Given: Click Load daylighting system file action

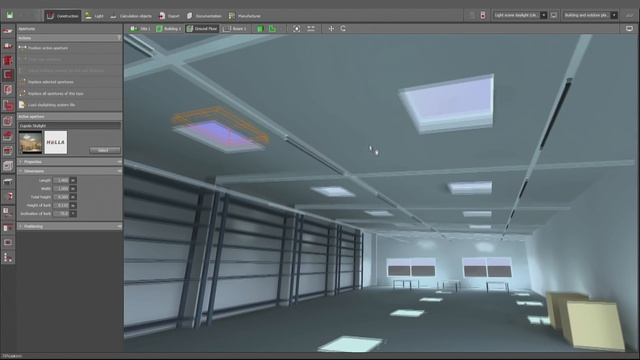Looking at the screenshot, I should pos(51,105).
